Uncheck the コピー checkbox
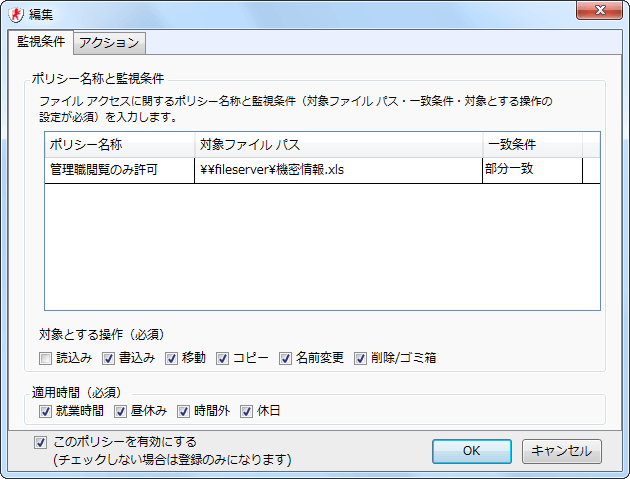 pos(223,357)
